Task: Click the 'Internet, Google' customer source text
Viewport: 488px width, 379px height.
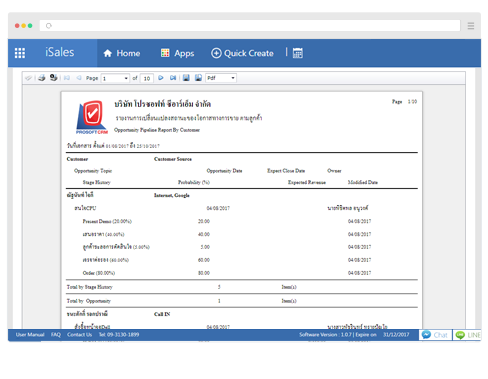Action: [x=171, y=195]
